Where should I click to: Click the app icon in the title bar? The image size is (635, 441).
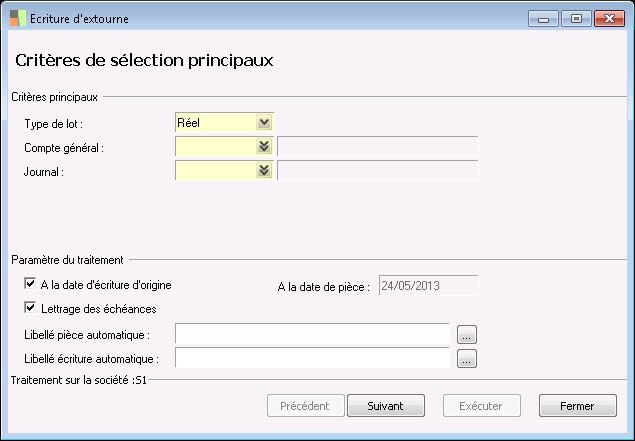click(17, 18)
